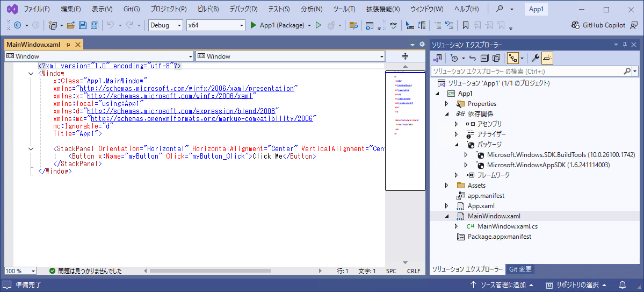
Task: Open Properties wrench icon in Solution Explorer
Action: point(535,59)
